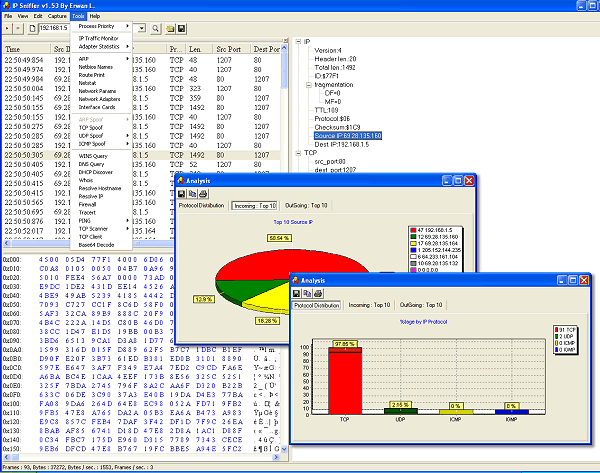The height and width of the screenshot is (473, 600).
Task: Expand the TCP Scanner submenu
Action: pyautogui.click(x=101, y=229)
